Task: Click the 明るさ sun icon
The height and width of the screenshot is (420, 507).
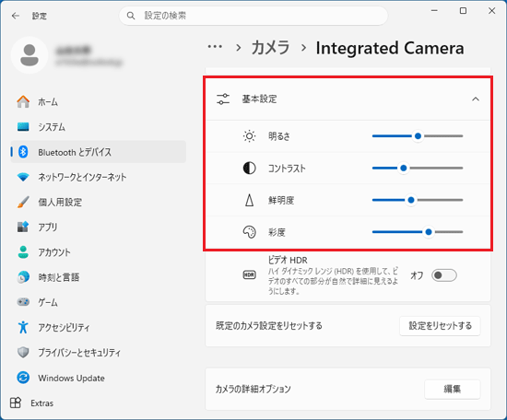Action: coord(249,136)
